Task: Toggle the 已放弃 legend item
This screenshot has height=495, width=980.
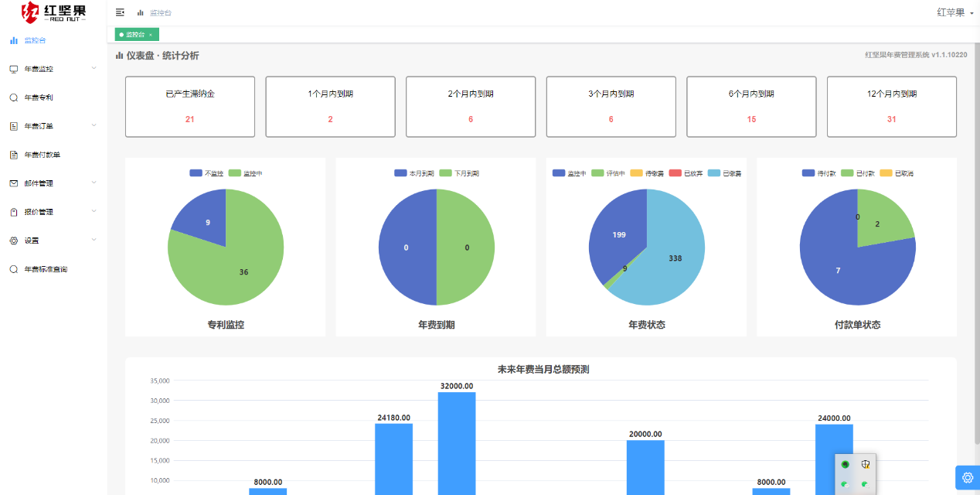Action: click(686, 173)
